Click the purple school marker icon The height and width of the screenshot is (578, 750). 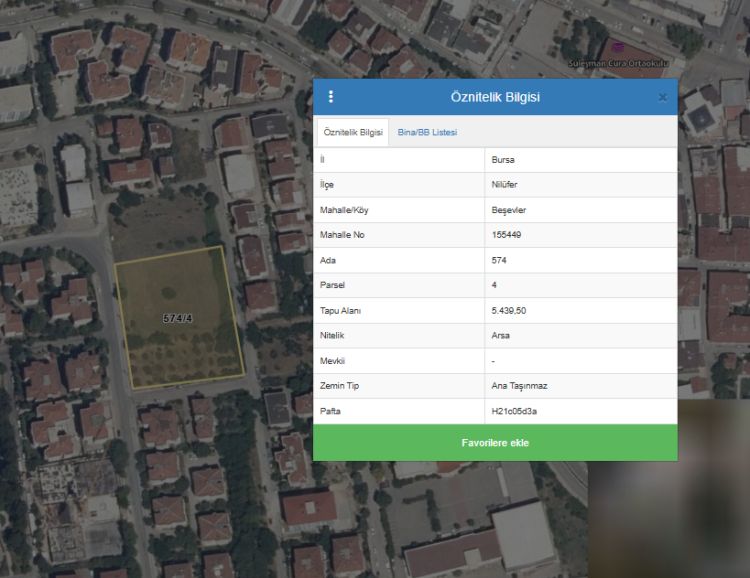click(x=617, y=47)
